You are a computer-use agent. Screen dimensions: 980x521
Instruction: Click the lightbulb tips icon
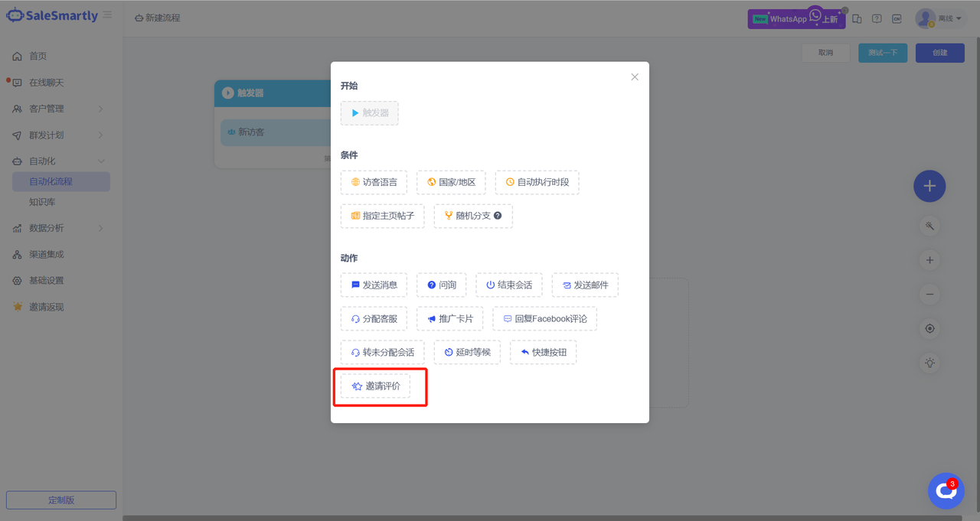pos(929,363)
